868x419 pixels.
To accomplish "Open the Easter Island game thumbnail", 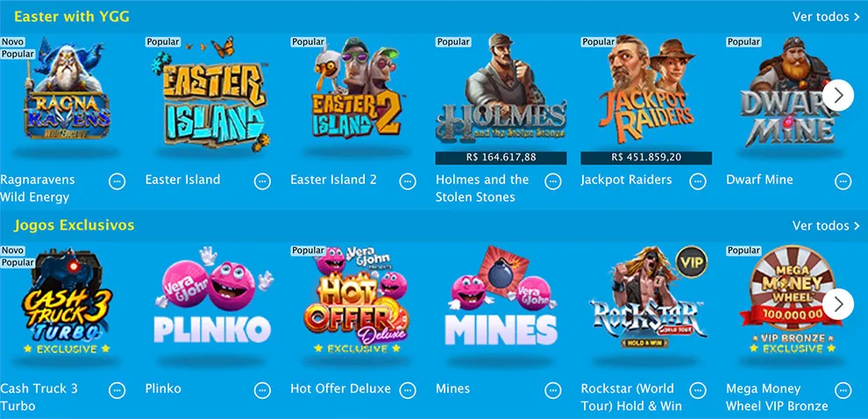I will 210,94.
